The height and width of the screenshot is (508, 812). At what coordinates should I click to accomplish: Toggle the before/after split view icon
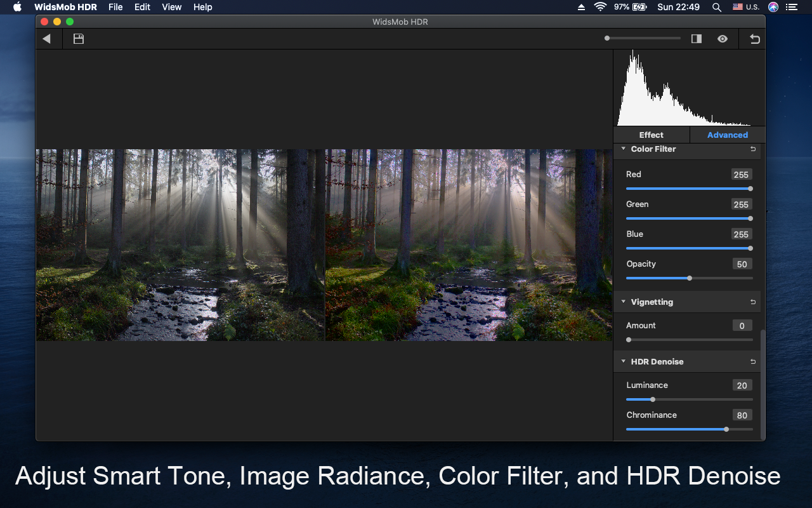(x=697, y=39)
